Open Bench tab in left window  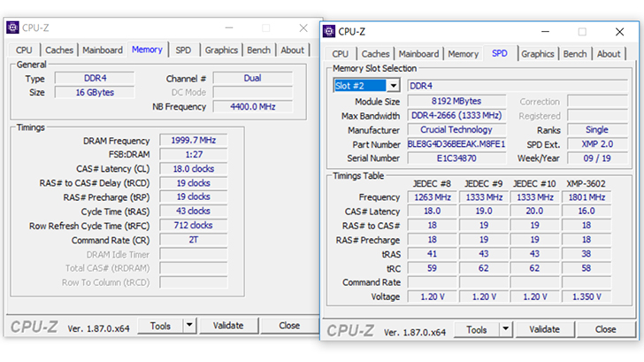258,50
